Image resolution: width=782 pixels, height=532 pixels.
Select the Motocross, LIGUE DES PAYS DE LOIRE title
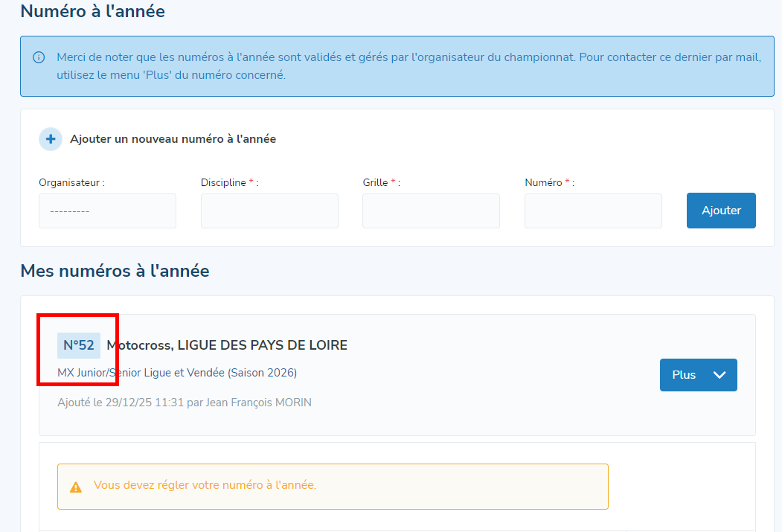pos(227,345)
